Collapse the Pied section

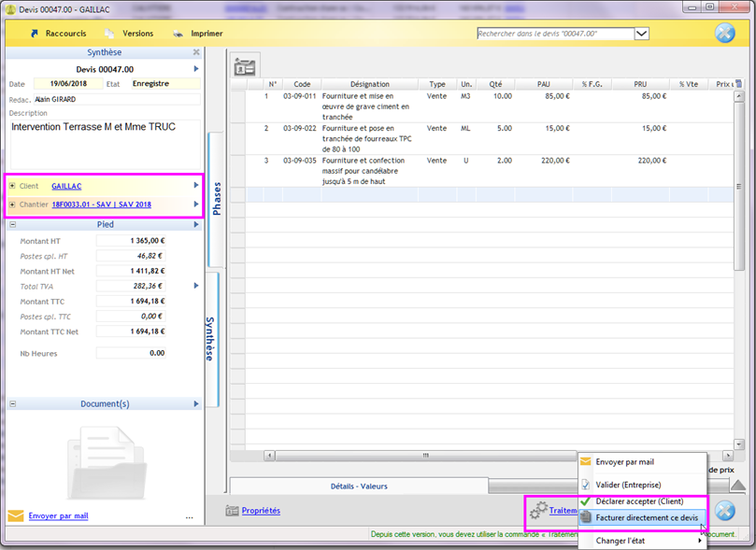[x=13, y=225]
